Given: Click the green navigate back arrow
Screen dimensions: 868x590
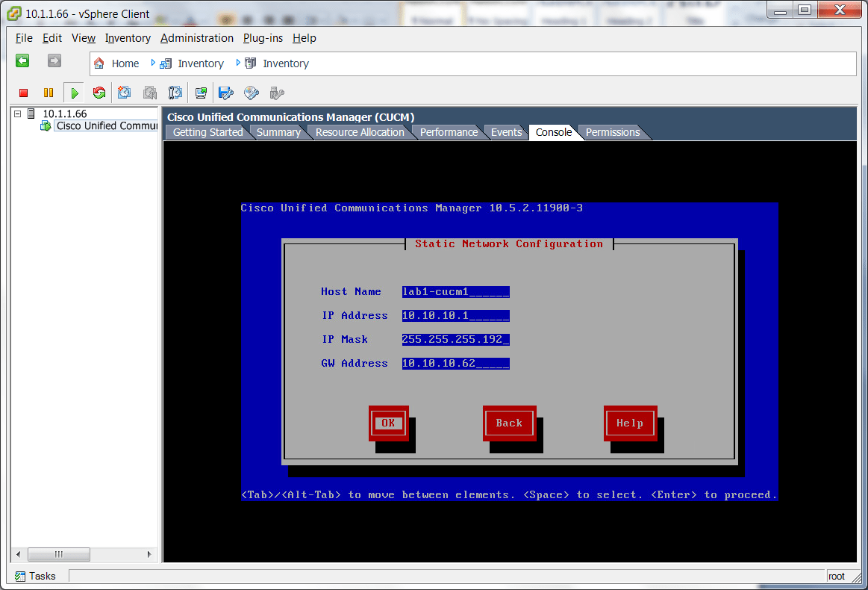Looking at the screenshot, I should tap(22, 61).
